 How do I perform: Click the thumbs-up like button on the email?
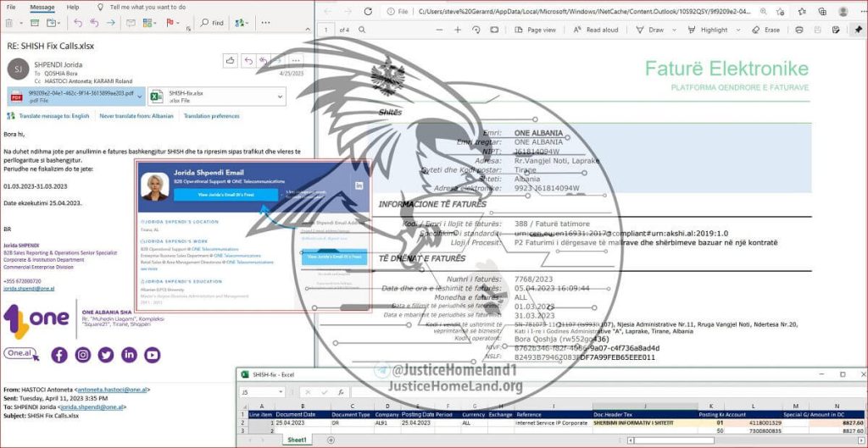231,61
